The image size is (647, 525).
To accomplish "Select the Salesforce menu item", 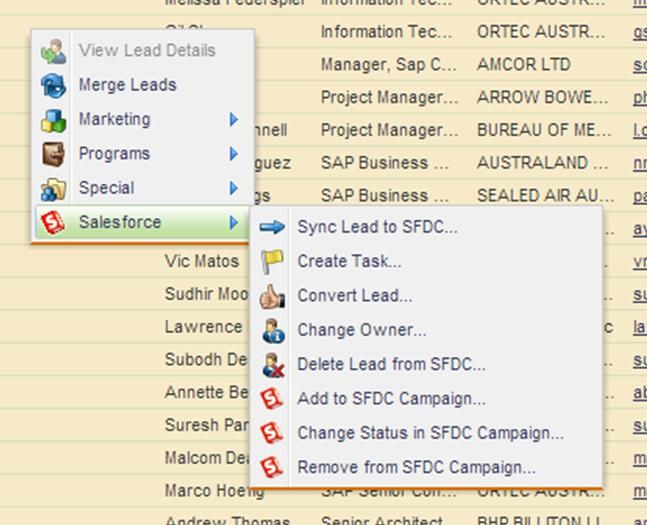I will point(120,222).
